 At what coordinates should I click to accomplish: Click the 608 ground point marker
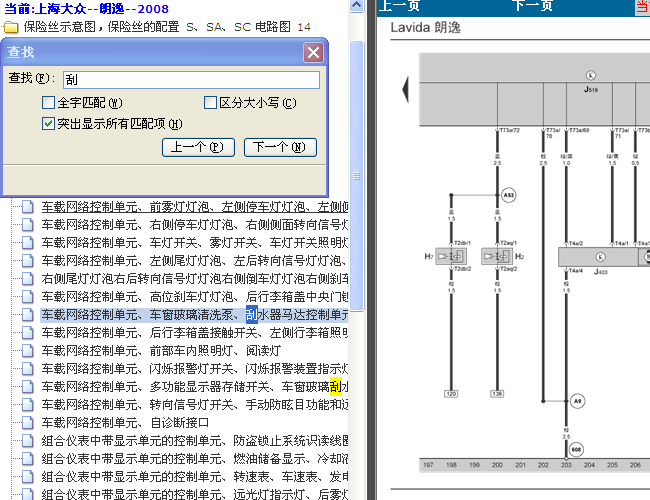pyautogui.click(x=576, y=449)
